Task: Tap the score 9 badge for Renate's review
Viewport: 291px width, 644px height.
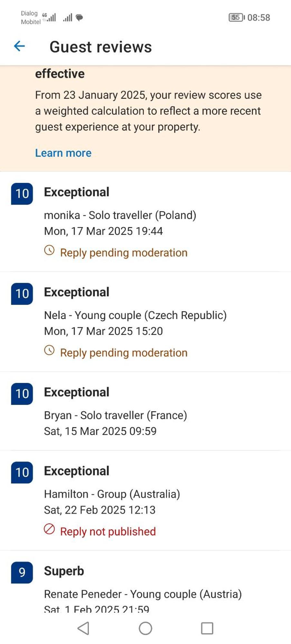Action: 22,573
